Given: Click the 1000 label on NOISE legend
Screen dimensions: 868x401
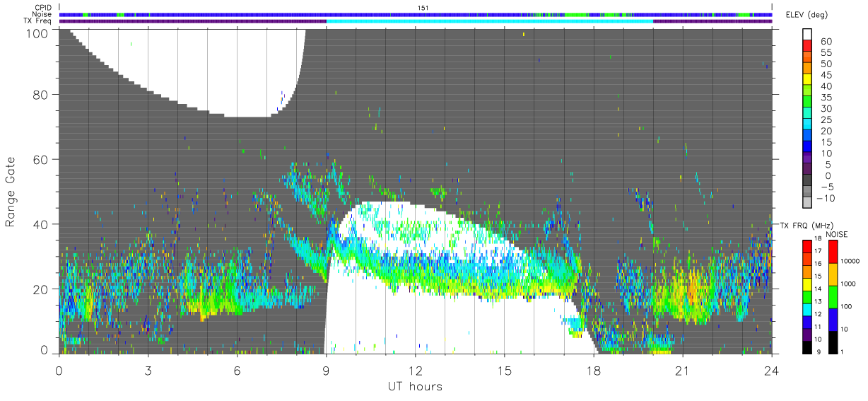Looking at the screenshot, I should [848, 284].
